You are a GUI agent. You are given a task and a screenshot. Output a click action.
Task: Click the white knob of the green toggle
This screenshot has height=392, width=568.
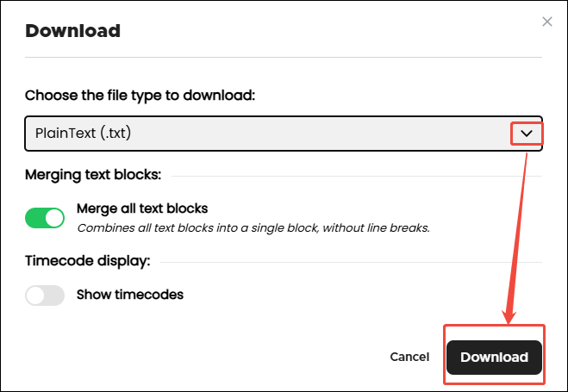click(x=54, y=218)
